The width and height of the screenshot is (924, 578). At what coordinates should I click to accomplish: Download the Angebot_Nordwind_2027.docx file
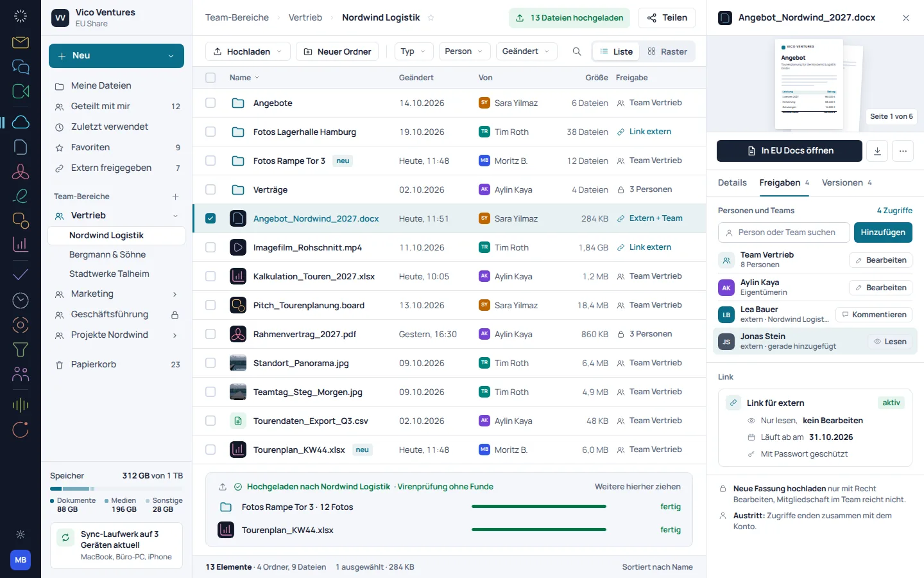click(x=877, y=151)
